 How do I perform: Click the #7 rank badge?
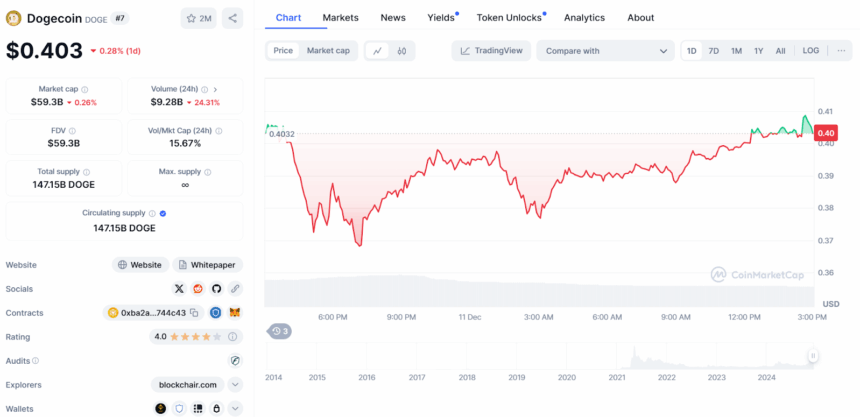tap(119, 18)
